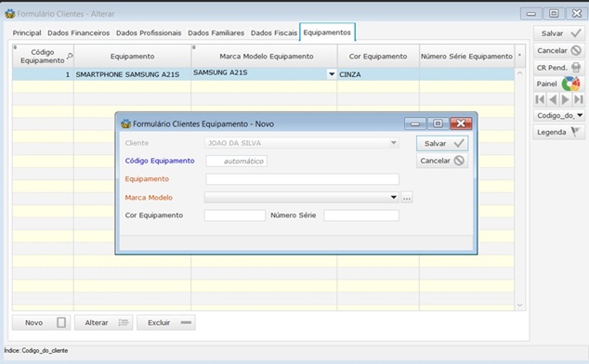Image resolution: width=589 pixels, height=364 pixels.
Task: Click the Equipamento text field
Action: coord(302,179)
